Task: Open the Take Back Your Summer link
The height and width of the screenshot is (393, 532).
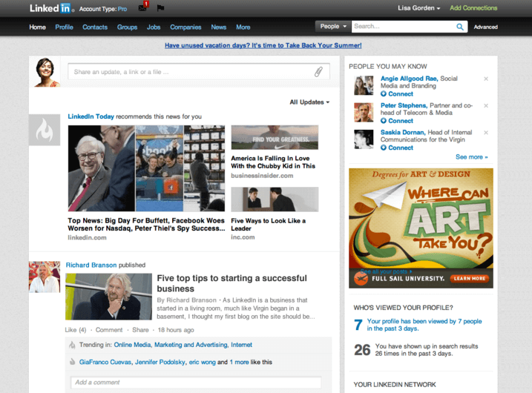Action: pos(263,45)
